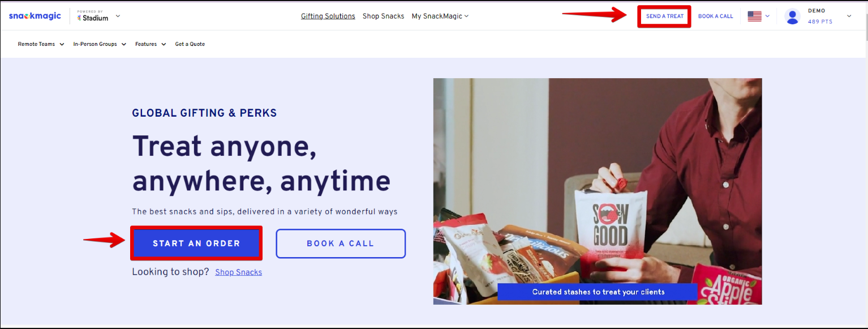Expand the Stadium brand switcher chevron

pyautogui.click(x=118, y=16)
